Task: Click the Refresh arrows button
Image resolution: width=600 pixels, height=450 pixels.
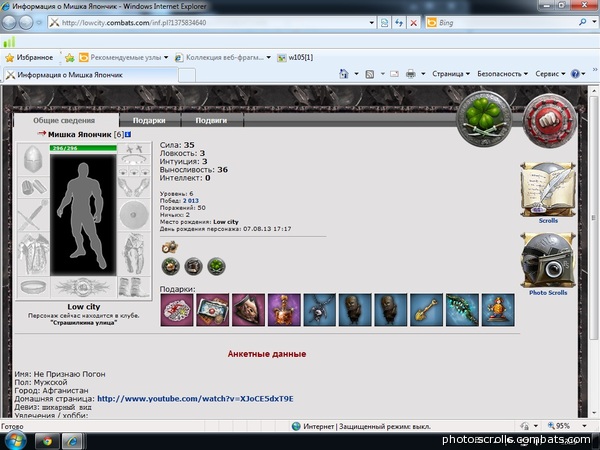Action: (399, 23)
